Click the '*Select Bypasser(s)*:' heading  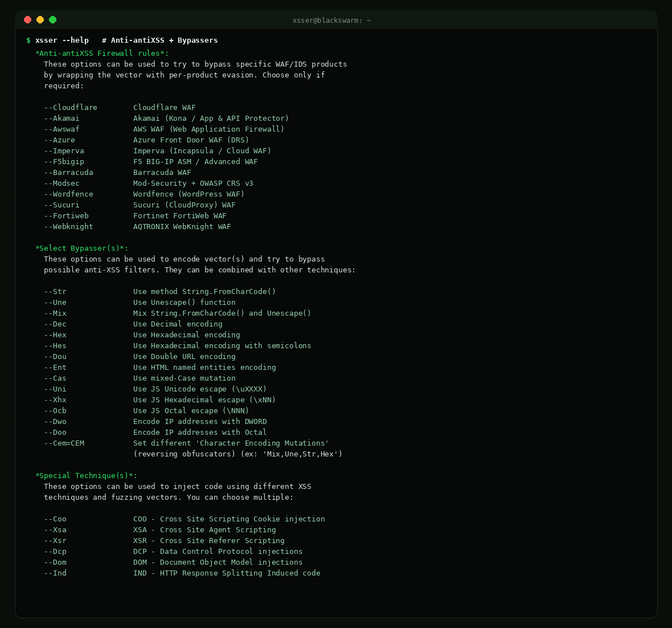(82, 248)
